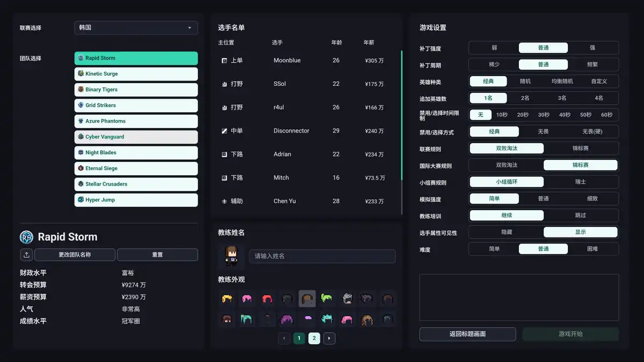Set 小组赛规则 to 瑞士
The width and height of the screenshot is (644, 362).
pos(580,182)
